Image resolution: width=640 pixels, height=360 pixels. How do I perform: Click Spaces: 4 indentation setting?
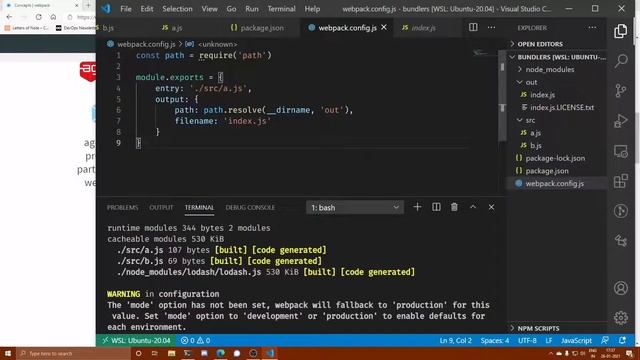(495, 340)
